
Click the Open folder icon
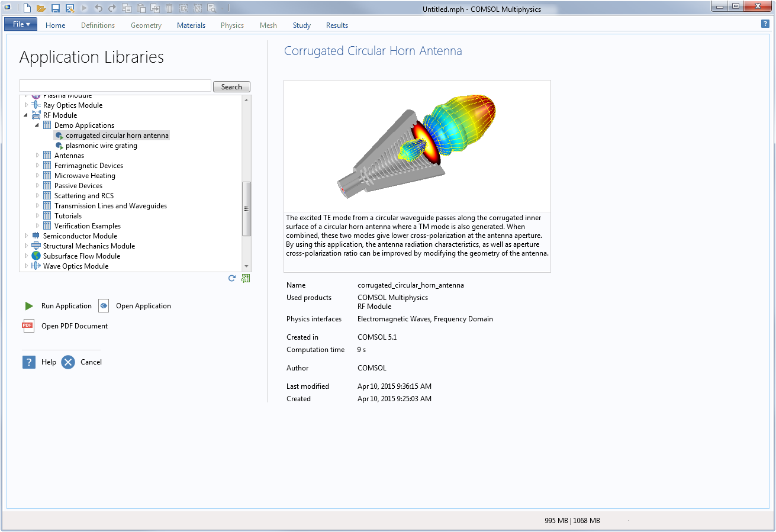click(x=41, y=8)
